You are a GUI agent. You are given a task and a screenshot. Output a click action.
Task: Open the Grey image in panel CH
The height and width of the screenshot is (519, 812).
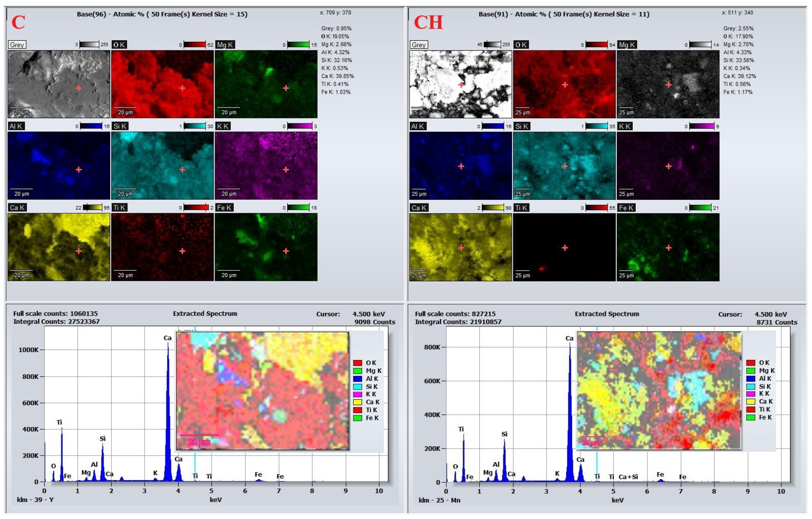point(461,84)
